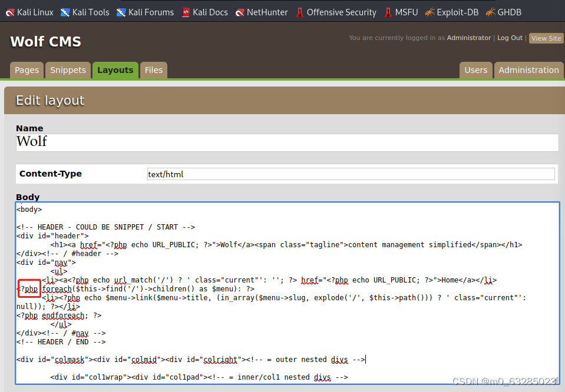Open the Kali Docs bookmark
The width and height of the screenshot is (565, 392).
(x=205, y=12)
